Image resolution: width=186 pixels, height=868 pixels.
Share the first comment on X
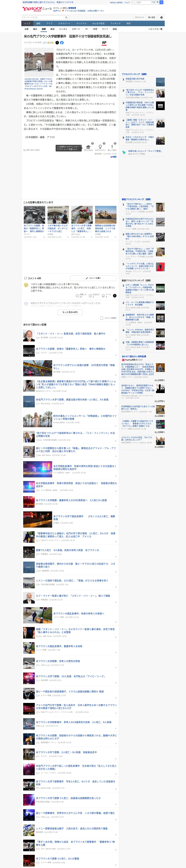click(x=115, y=296)
